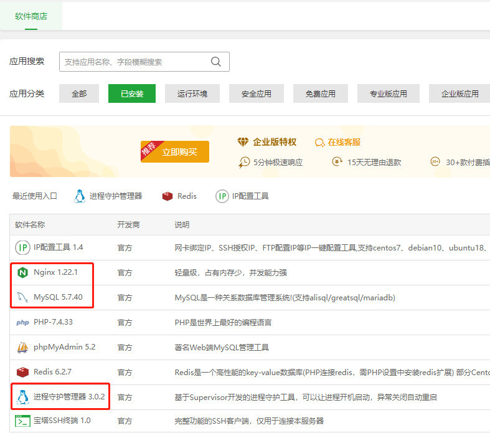Click the 15天无理由退款 text

[374, 162]
